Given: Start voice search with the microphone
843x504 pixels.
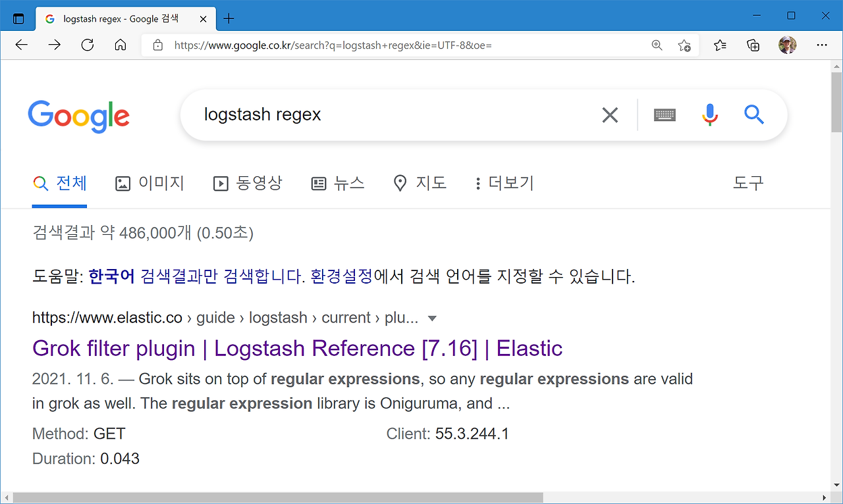Looking at the screenshot, I should pyautogui.click(x=709, y=115).
